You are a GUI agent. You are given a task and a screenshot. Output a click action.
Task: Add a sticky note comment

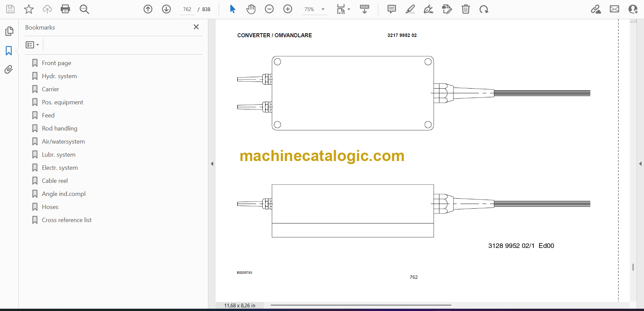391,9
